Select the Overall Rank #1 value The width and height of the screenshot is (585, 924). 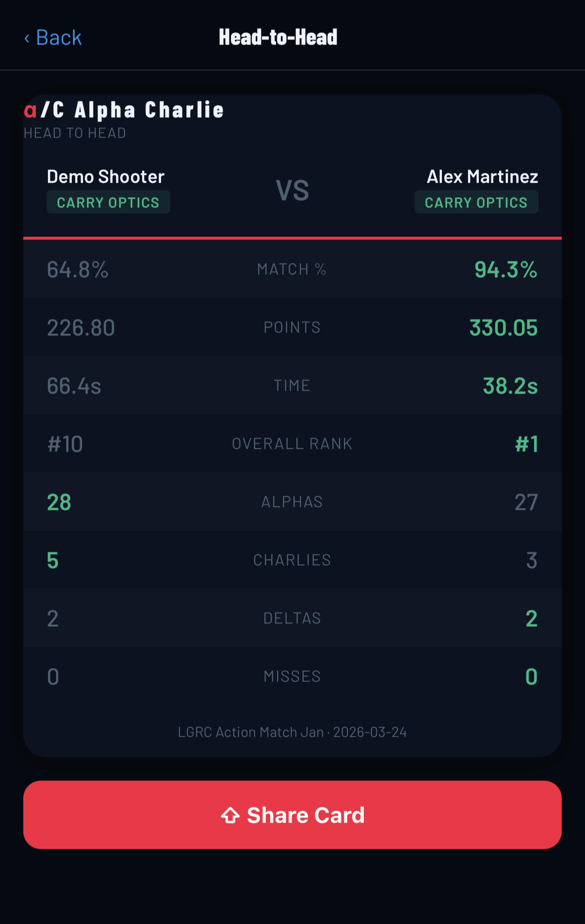(x=526, y=444)
